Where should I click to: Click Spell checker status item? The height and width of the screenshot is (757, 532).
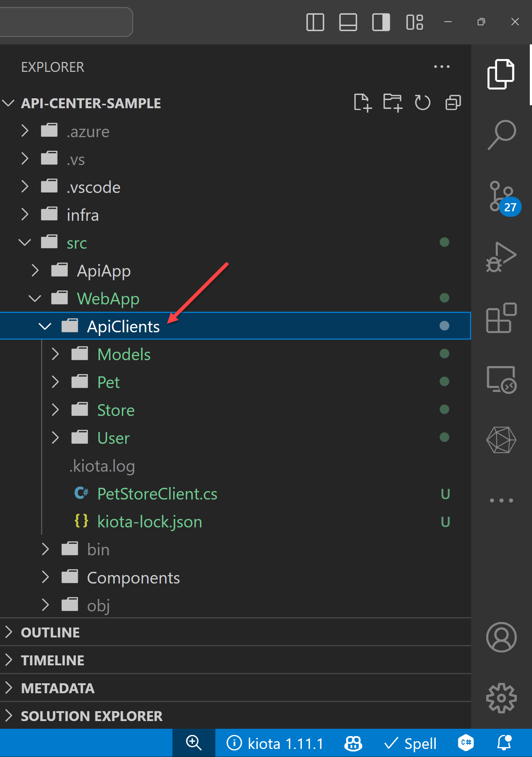(x=410, y=743)
